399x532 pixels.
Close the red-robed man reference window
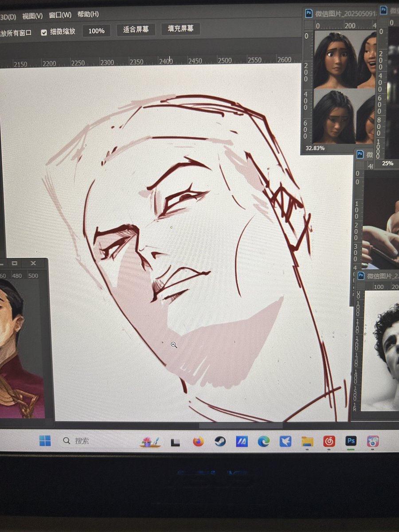click(x=34, y=263)
